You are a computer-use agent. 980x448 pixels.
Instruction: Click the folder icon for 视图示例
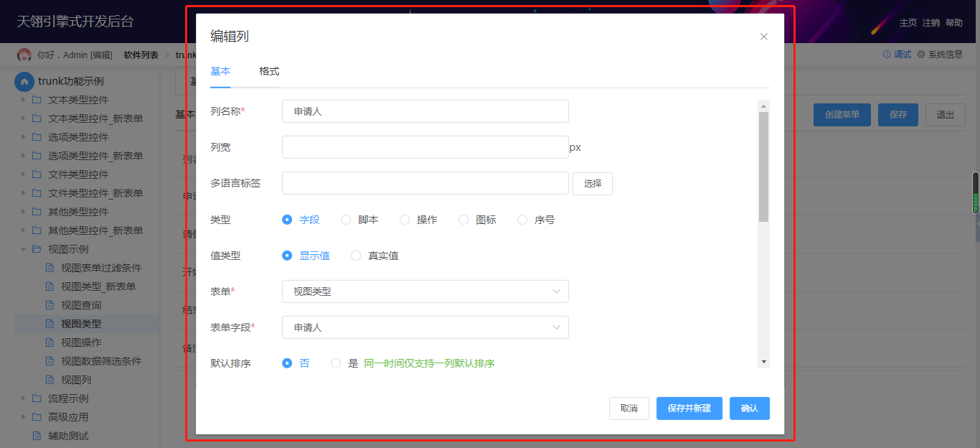pyautogui.click(x=36, y=249)
